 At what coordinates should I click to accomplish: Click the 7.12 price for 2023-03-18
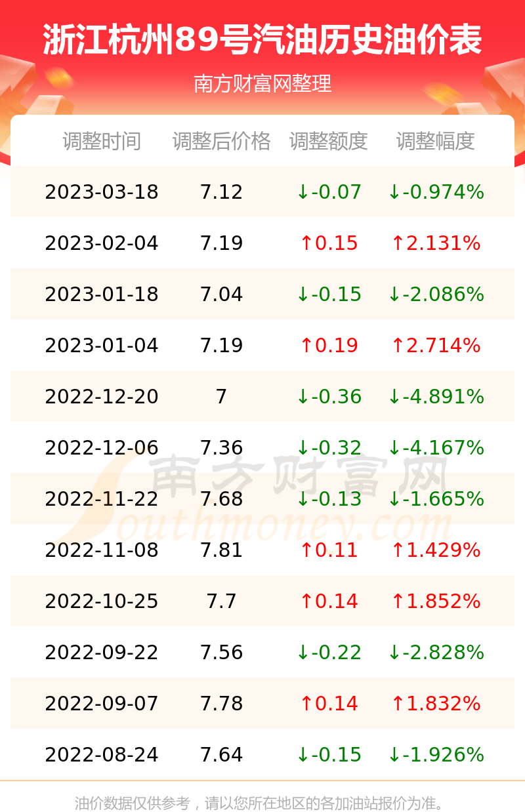click(222, 192)
